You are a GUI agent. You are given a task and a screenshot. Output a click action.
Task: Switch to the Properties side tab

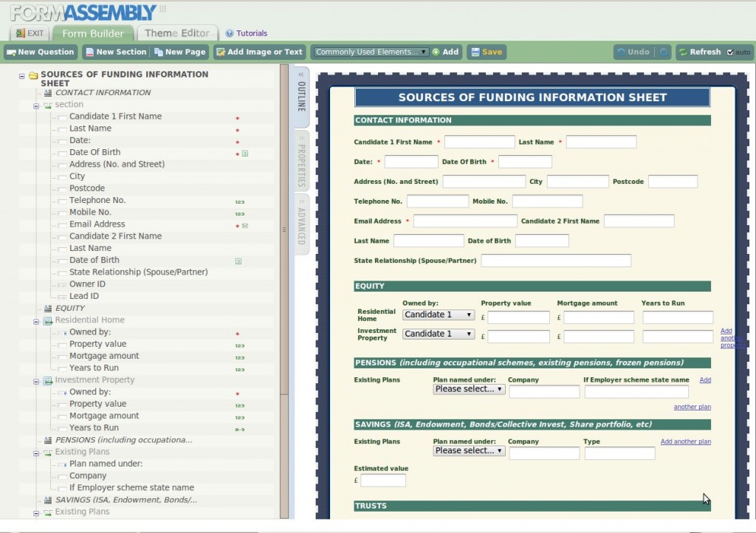(301, 161)
